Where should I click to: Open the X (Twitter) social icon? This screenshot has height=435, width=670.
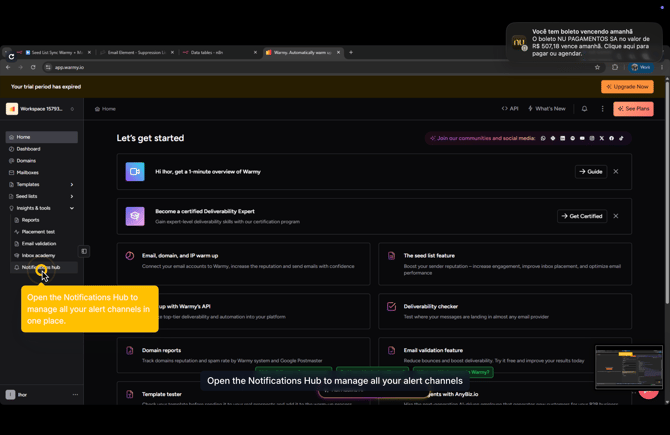[x=602, y=138]
